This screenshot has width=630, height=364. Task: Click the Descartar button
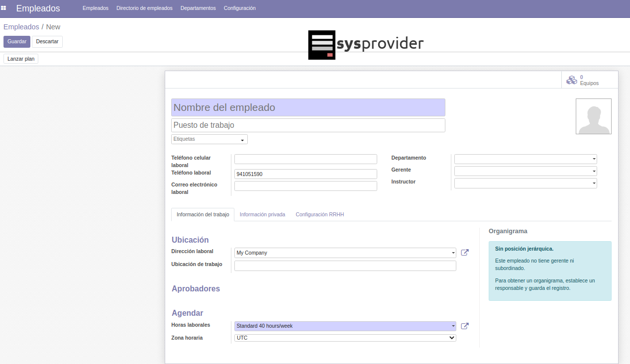click(47, 42)
